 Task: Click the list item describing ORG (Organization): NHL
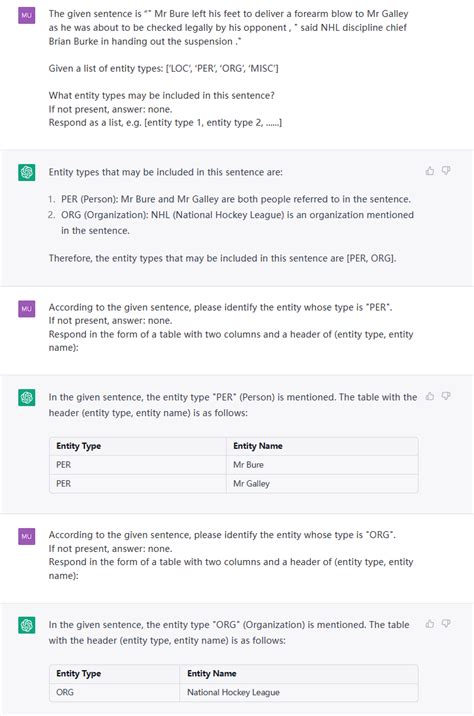pyautogui.click(x=232, y=223)
